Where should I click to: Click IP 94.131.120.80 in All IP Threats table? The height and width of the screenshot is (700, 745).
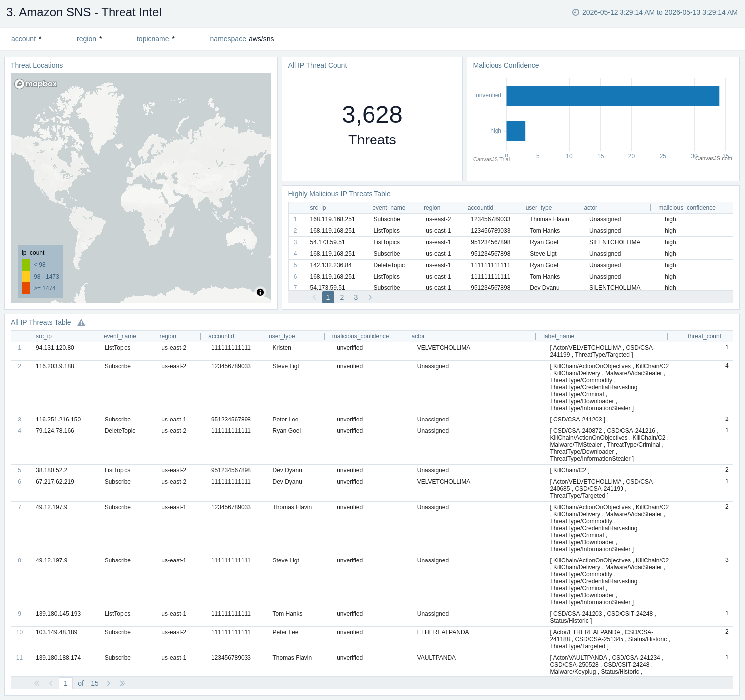(x=55, y=348)
